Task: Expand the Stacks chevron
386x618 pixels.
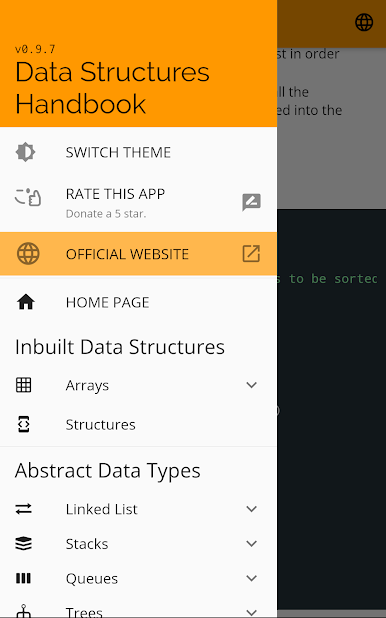Action: [x=252, y=544]
